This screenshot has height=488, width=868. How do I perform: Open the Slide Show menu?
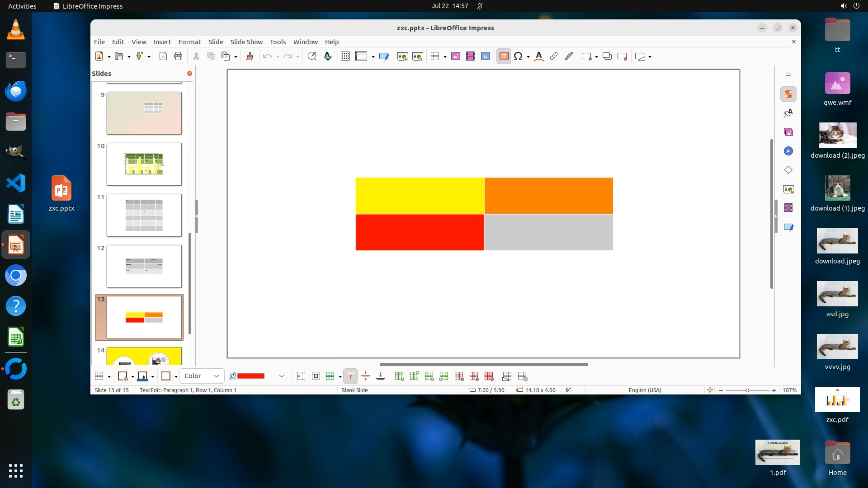click(x=246, y=42)
